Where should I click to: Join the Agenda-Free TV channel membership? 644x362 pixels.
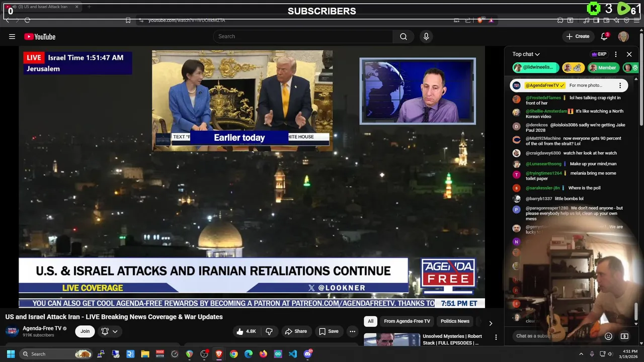point(85,331)
